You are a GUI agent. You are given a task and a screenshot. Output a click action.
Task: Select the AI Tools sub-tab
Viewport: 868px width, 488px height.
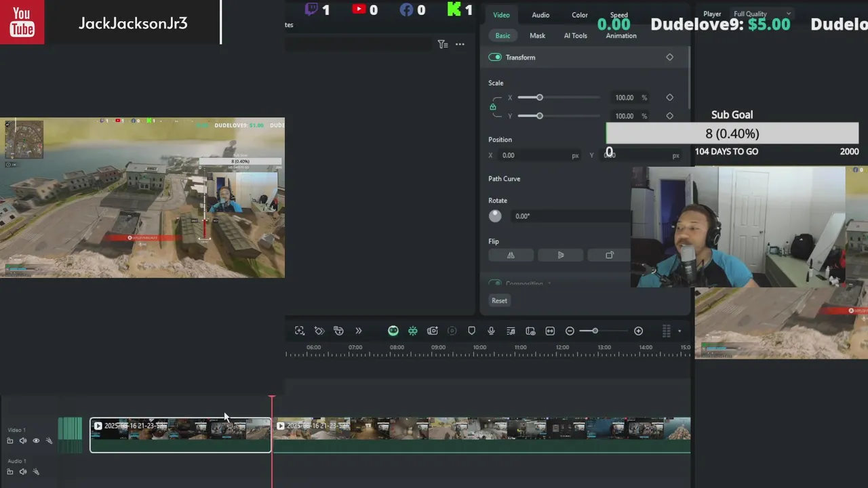pyautogui.click(x=576, y=35)
